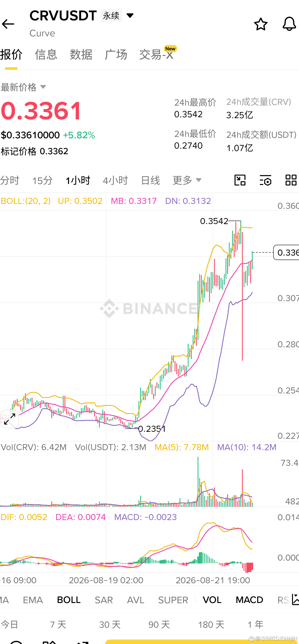Toggle the SAR indicator
The image size is (299, 644).
click(x=104, y=600)
